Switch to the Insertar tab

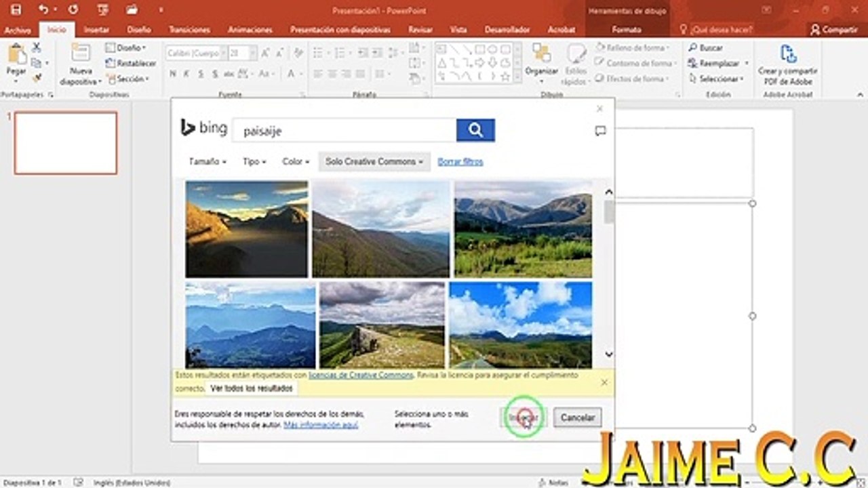pyautogui.click(x=96, y=30)
